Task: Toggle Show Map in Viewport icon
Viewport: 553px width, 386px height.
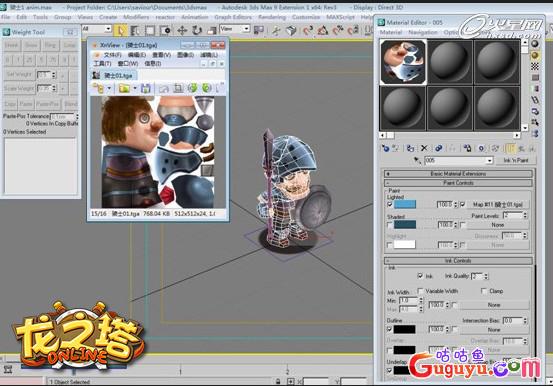Action: click(496, 149)
